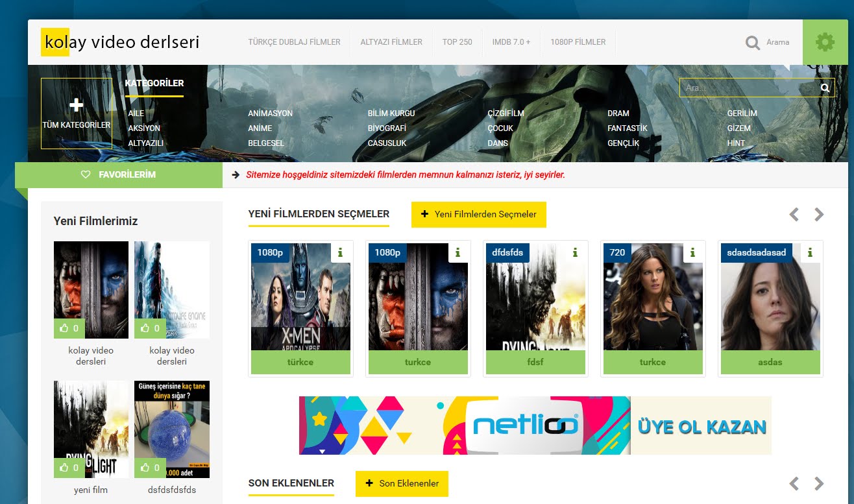The image size is (854, 504).
Task: Select the CASUSLUK category
Action: tap(387, 143)
